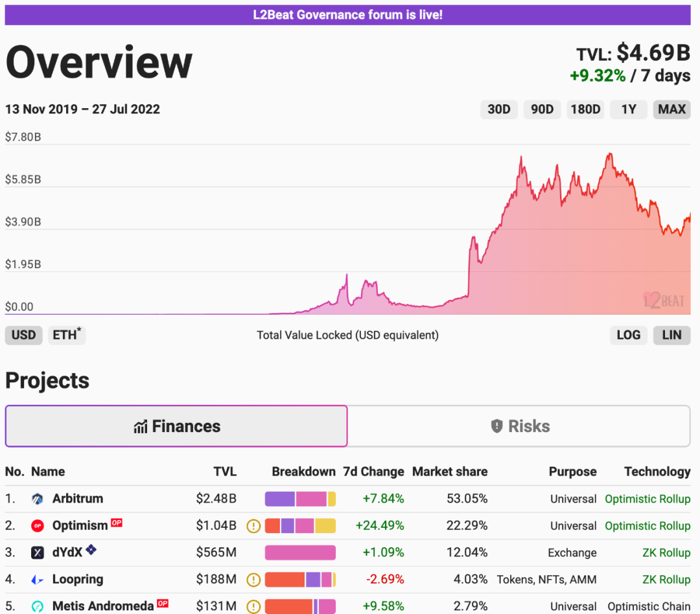
Task: Click the Loopring blue arrow logo
Action: 38,580
